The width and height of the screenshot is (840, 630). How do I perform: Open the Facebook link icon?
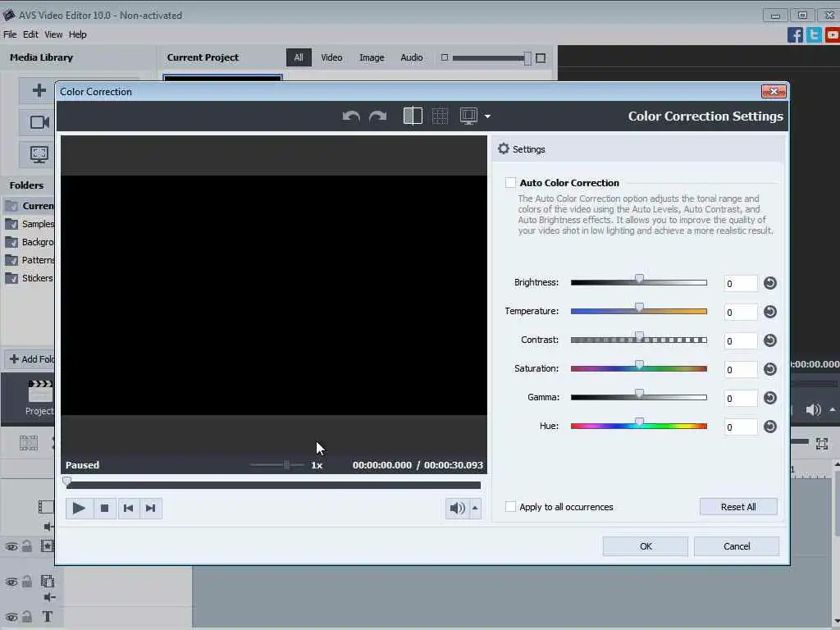(795, 35)
